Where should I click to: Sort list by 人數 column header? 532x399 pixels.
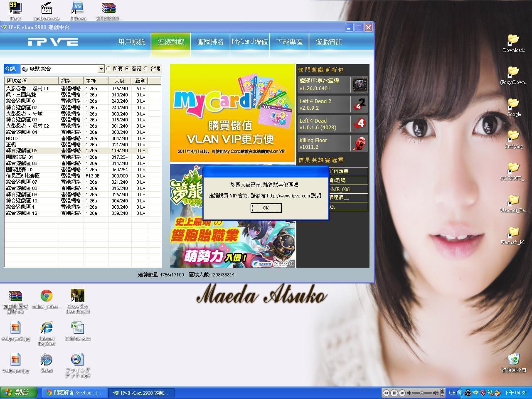[120, 81]
